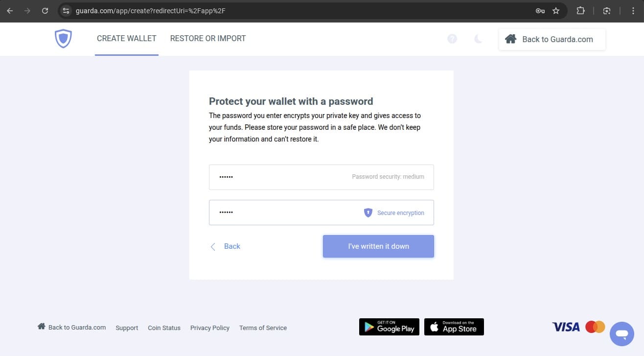Open the browser extensions puzzle icon
644x356 pixels.
[x=580, y=11]
